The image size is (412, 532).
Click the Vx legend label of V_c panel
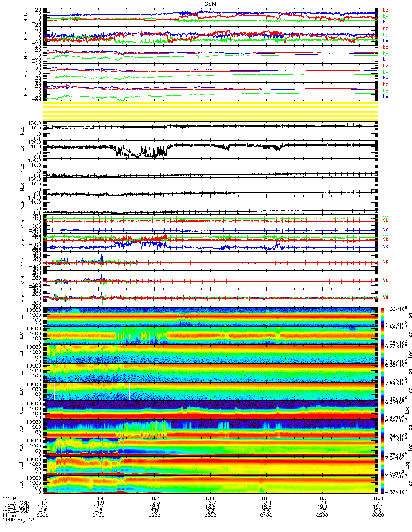(385, 246)
